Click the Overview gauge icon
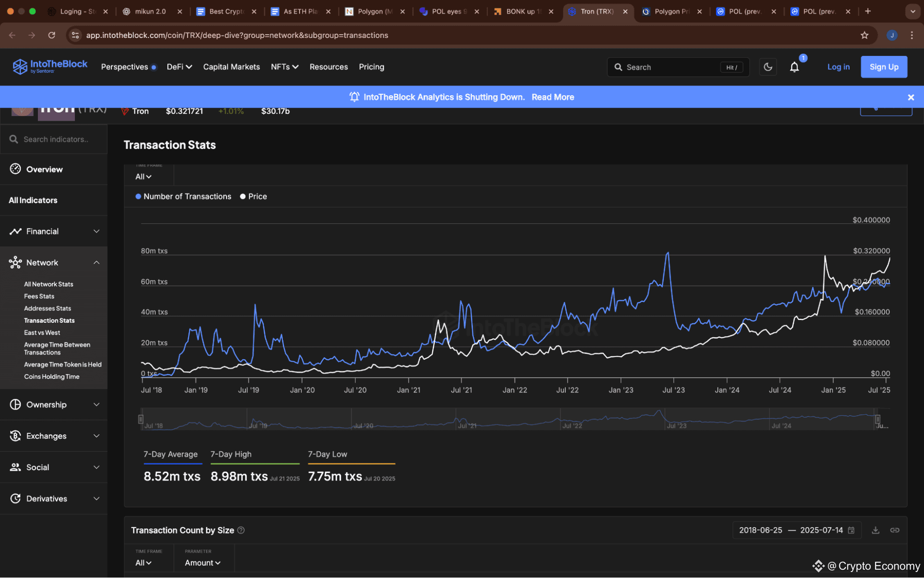Screen dimensions: 924x578 [15, 169]
